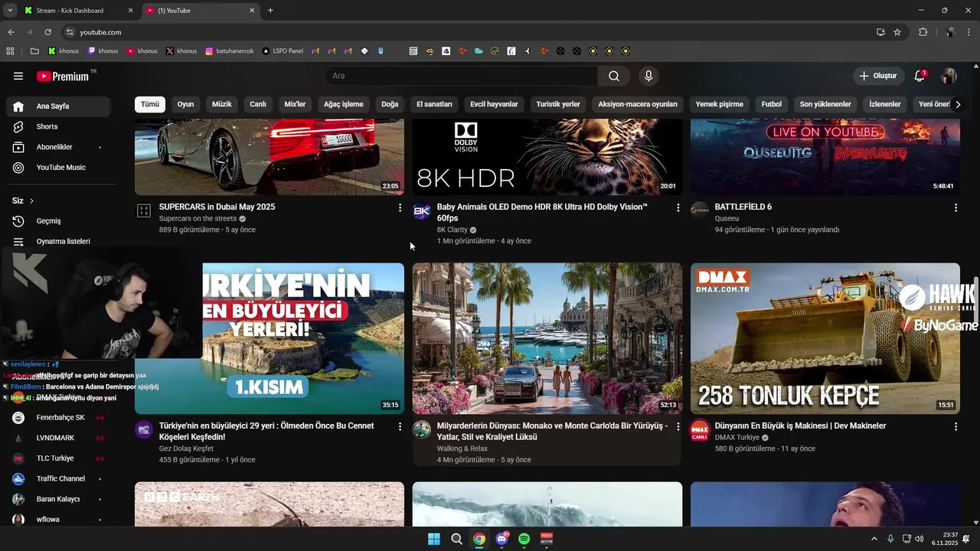Go to Ana Sayfa in the sidebar
The image size is (980, 551).
pos(60,106)
